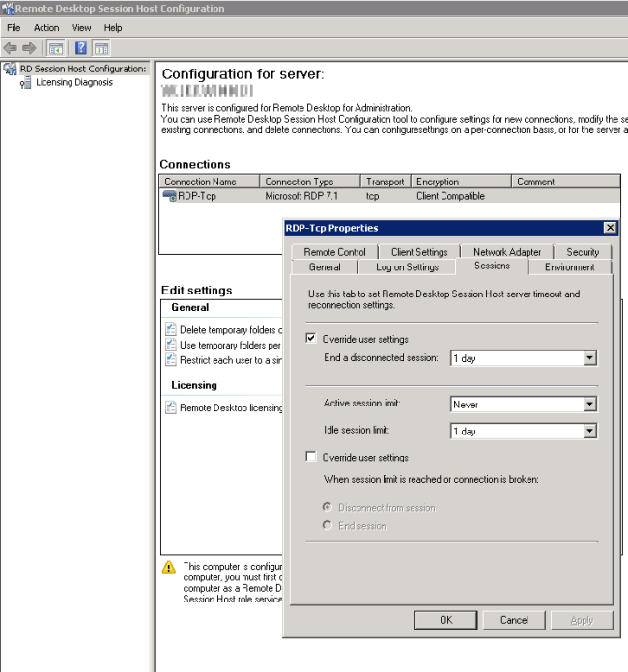This screenshot has width=628, height=672.
Task: Select Disconnect from session radio button
Action: pyautogui.click(x=328, y=507)
